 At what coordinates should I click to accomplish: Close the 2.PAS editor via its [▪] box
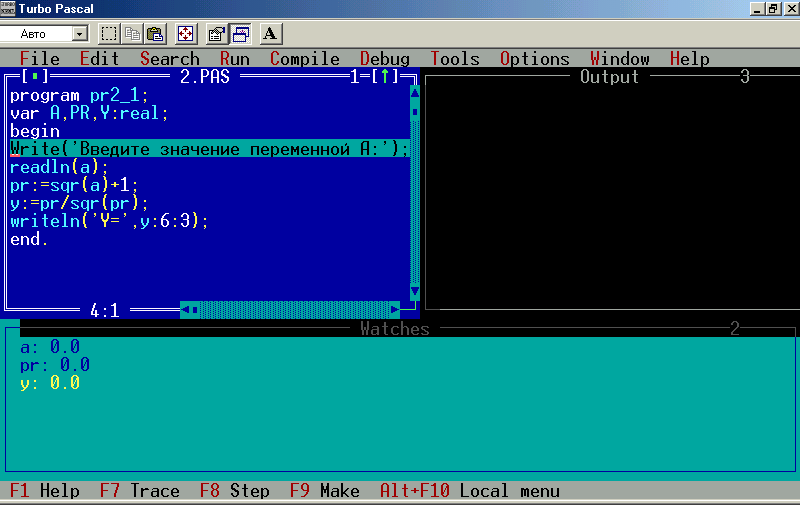[35, 77]
